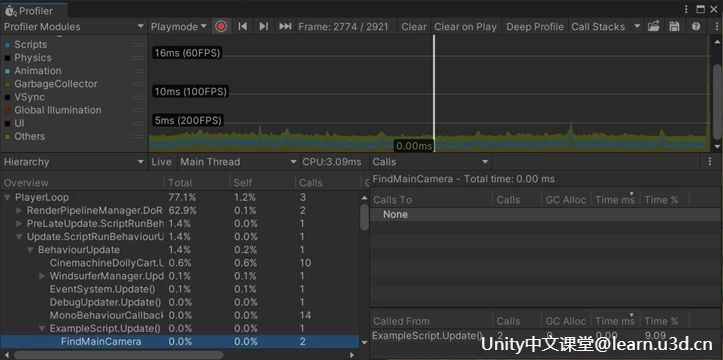Toggle the UI chart color box

(x=7, y=124)
